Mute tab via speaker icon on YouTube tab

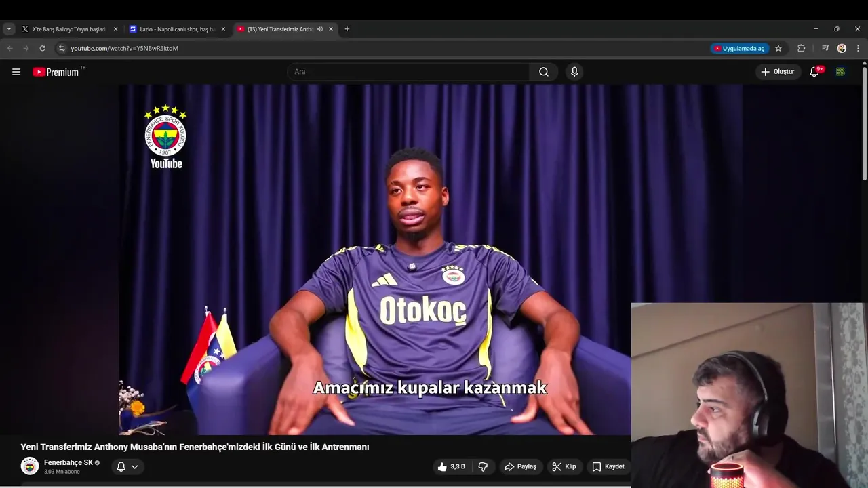320,29
